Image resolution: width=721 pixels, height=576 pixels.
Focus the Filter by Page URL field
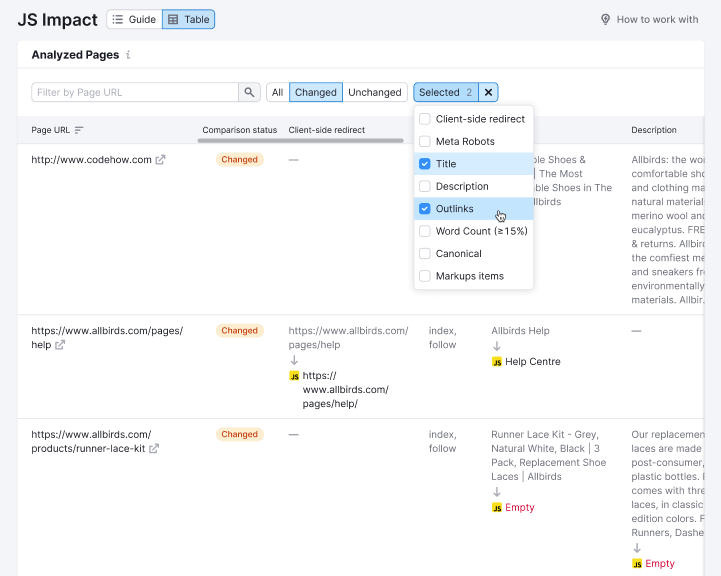(135, 92)
